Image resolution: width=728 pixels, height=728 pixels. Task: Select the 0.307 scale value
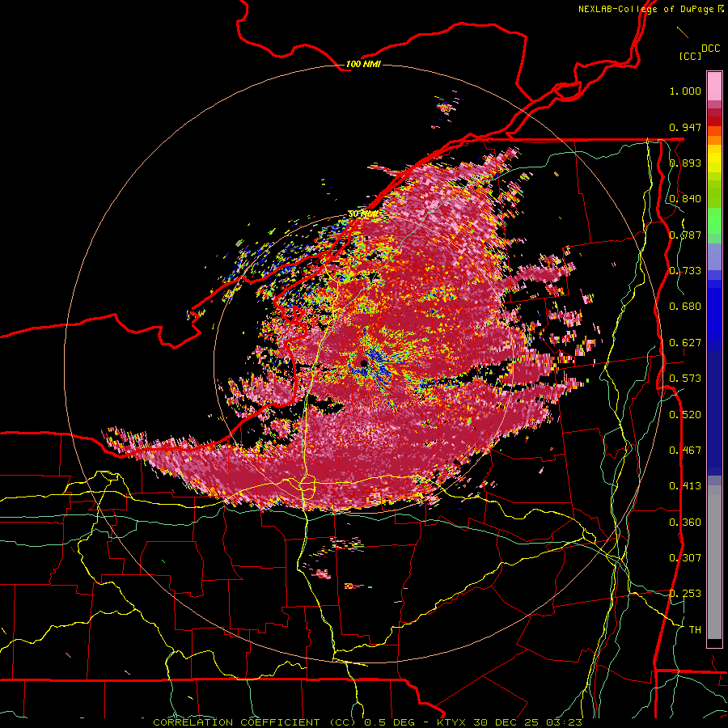pyautogui.click(x=685, y=557)
